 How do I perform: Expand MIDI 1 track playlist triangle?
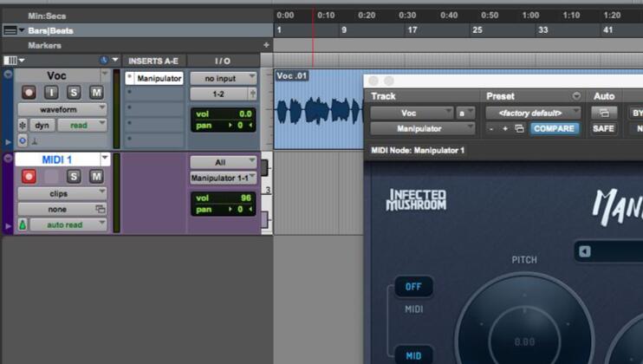tap(8, 226)
